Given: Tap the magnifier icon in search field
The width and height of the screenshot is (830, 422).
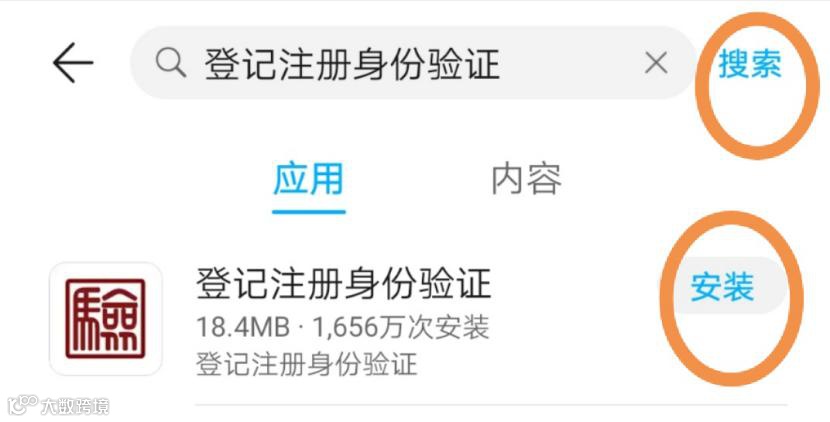Looking at the screenshot, I should [170, 64].
